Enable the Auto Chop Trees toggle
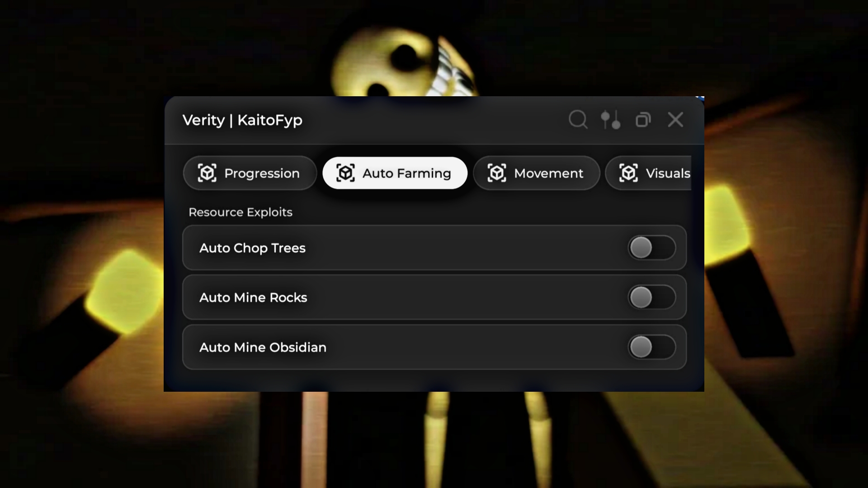 pos(651,248)
